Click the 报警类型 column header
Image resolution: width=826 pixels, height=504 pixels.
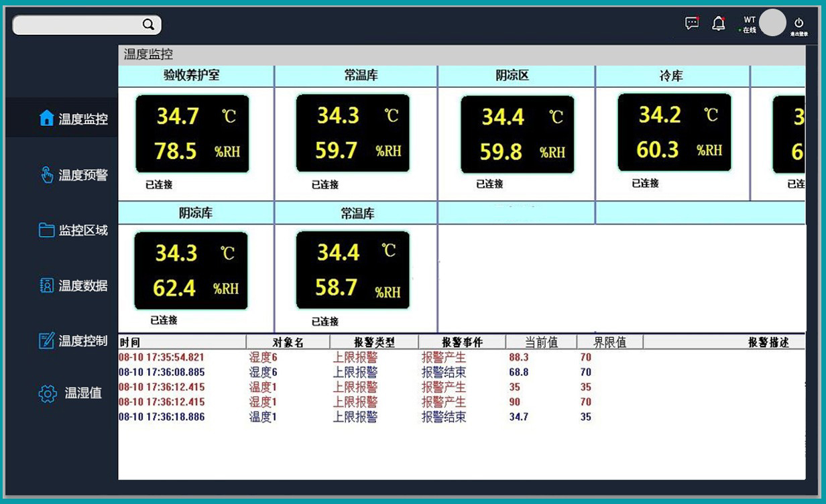click(x=374, y=342)
